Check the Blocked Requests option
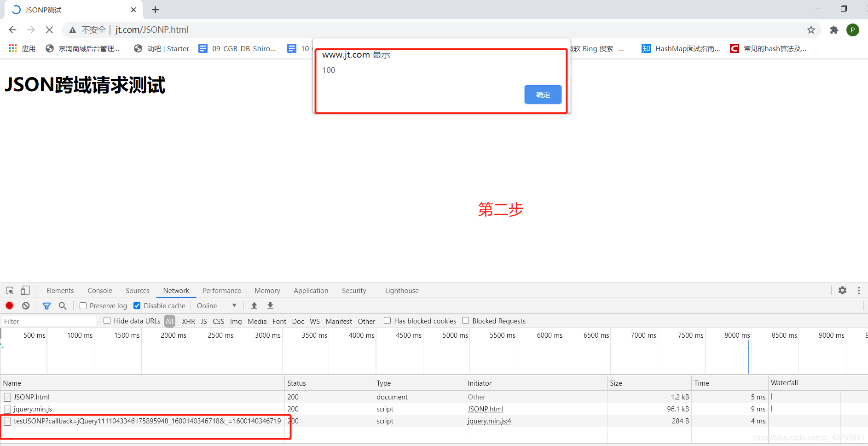 point(466,321)
